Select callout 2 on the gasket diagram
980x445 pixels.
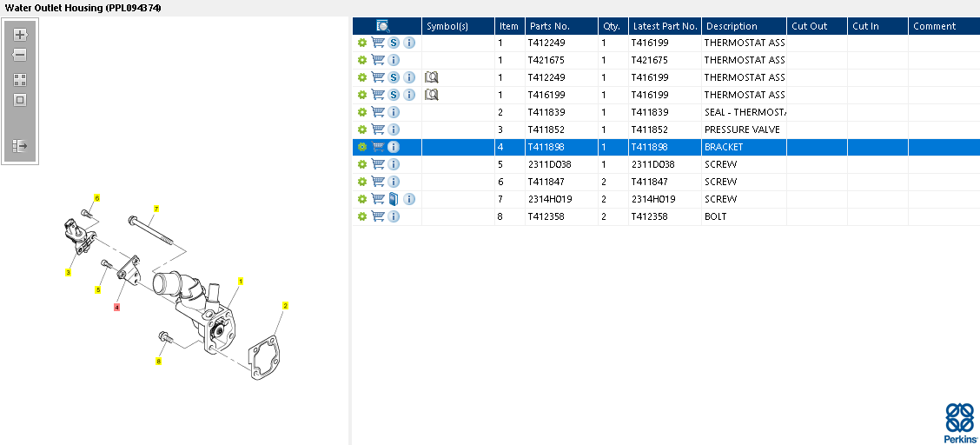[x=285, y=306]
